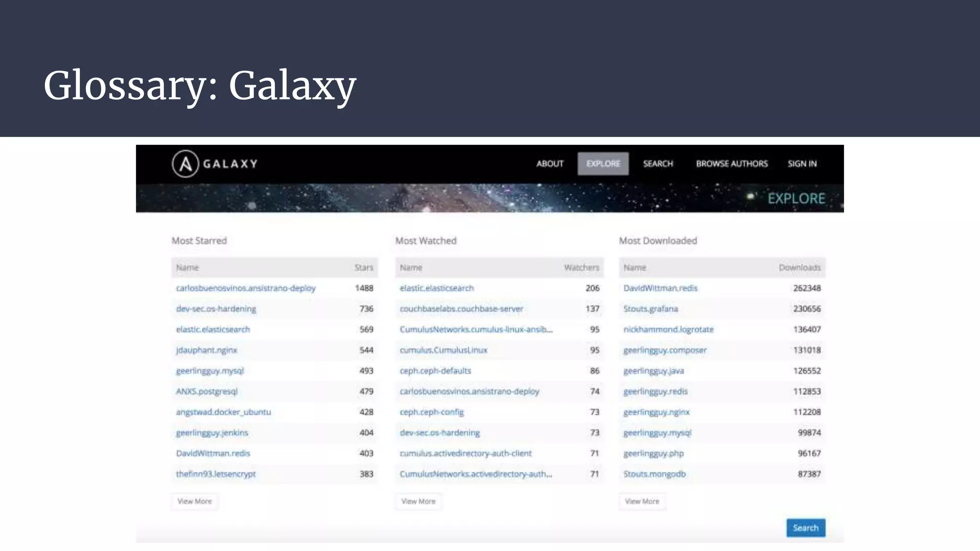This screenshot has width=980, height=551.
Task: Click Name header in Most Watched table
Action: click(x=411, y=267)
